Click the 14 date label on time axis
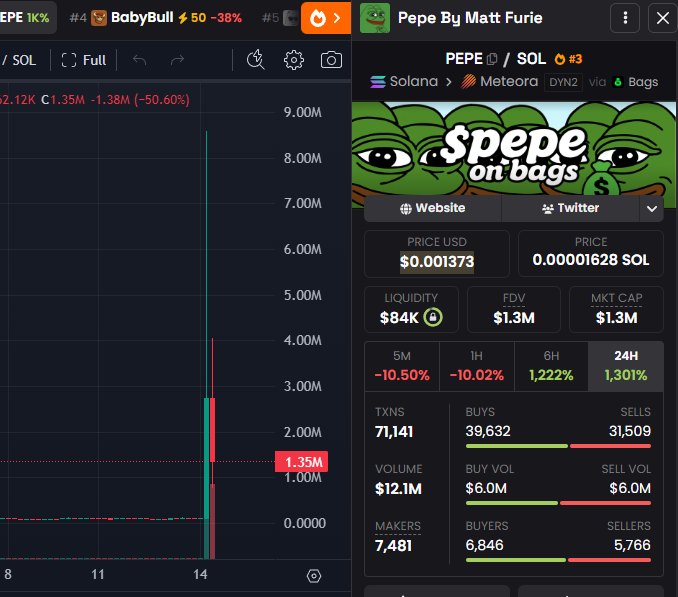Viewport: 678px width, 597px height. click(200, 575)
